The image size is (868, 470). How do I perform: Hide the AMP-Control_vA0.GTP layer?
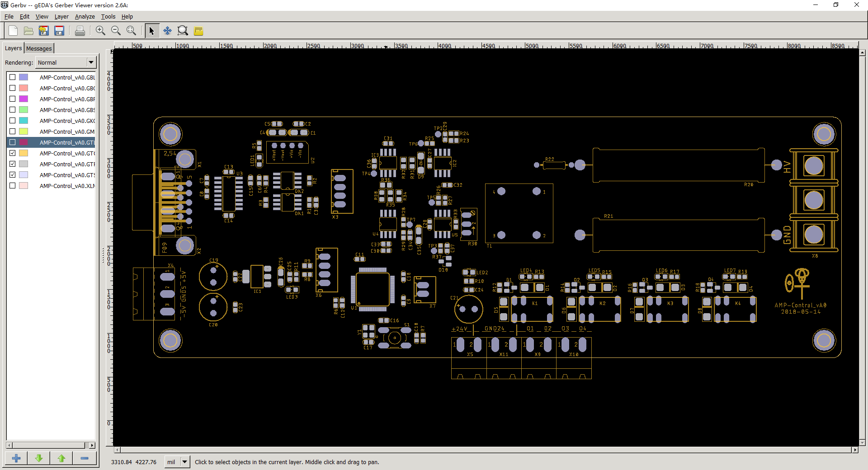point(13,164)
